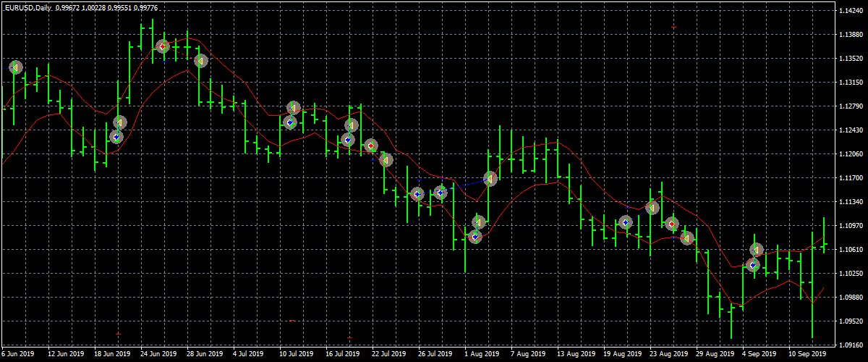868x362 pixels.
Task: Click yellow marker just above 4 Sep blue arrow
Action: pyautogui.click(x=756, y=250)
